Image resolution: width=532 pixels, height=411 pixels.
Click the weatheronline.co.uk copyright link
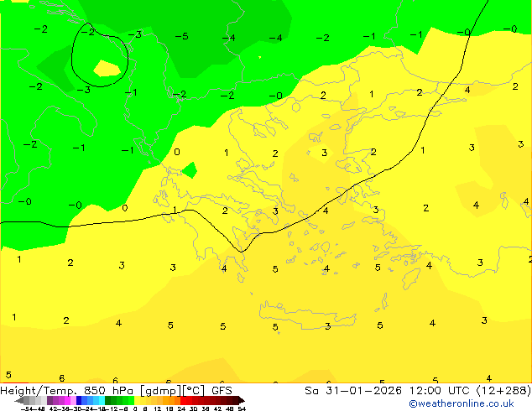pyautogui.click(x=462, y=403)
